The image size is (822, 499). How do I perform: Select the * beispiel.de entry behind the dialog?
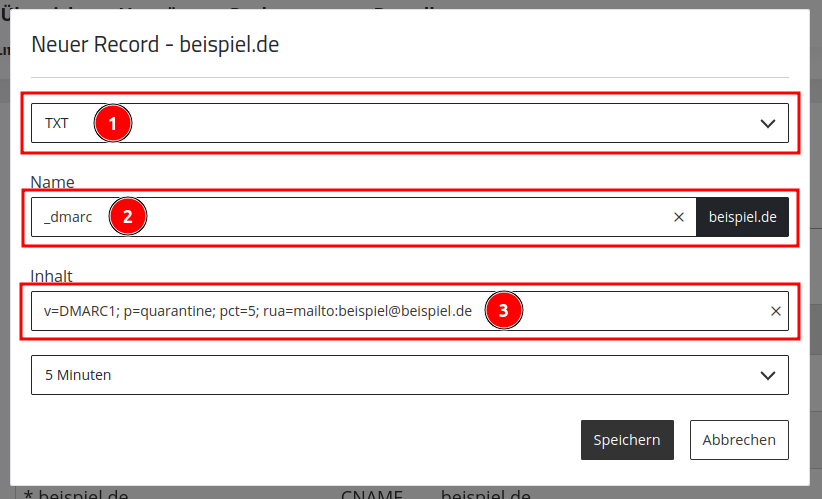76,494
